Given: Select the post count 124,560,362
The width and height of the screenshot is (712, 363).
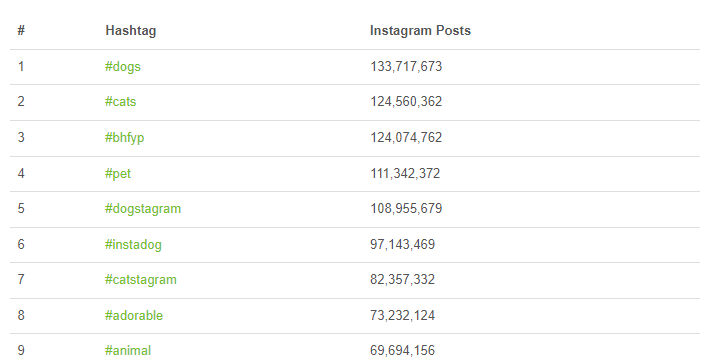Looking at the screenshot, I should pos(406,101).
